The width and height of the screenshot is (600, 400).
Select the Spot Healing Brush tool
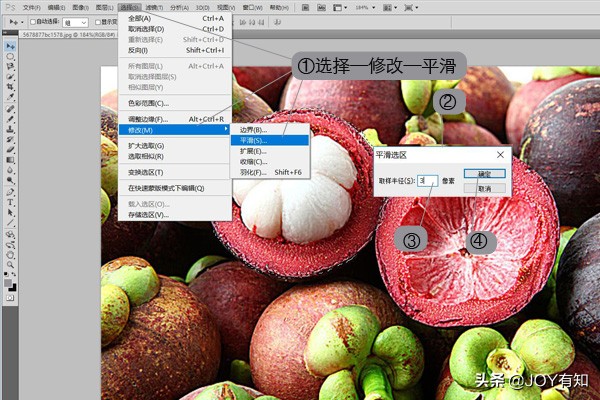click(10, 109)
